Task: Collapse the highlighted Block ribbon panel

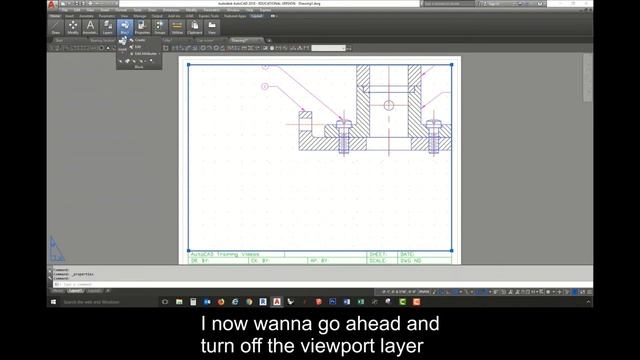Action: 124,27
